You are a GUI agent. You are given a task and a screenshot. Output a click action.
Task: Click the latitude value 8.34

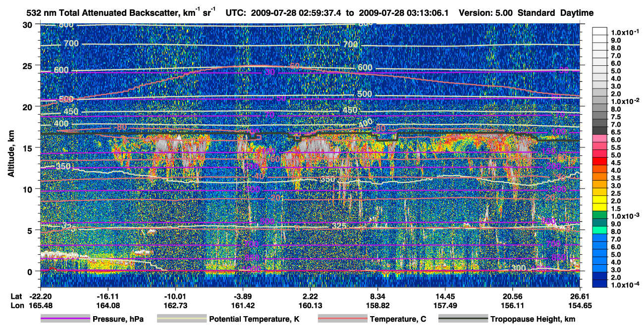coord(377,295)
